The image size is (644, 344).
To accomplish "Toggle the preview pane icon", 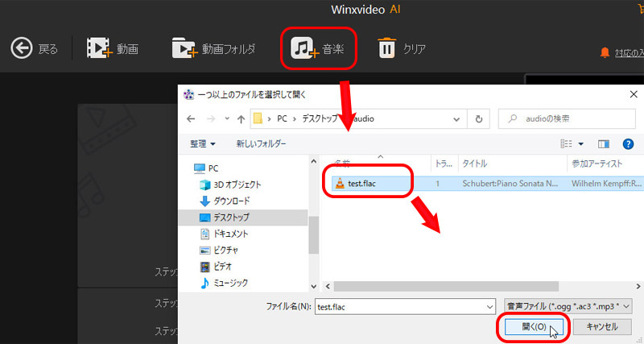I will click(x=603, y=144).
